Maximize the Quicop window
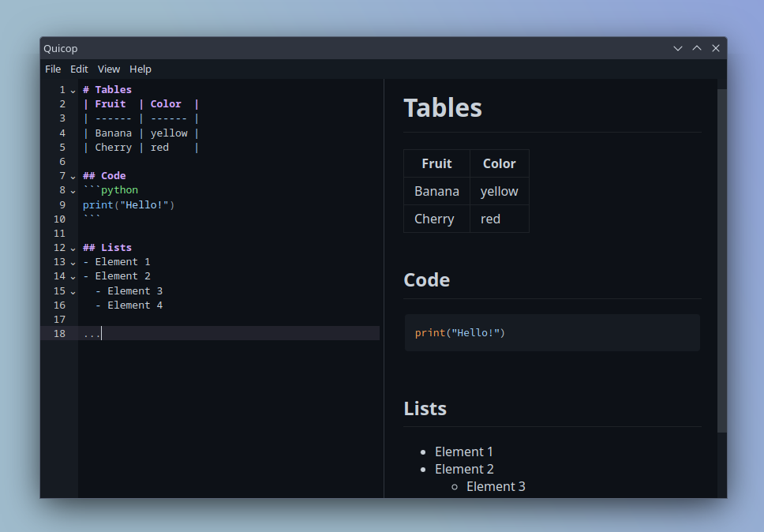764x532 pixels. tap(697, 48)
